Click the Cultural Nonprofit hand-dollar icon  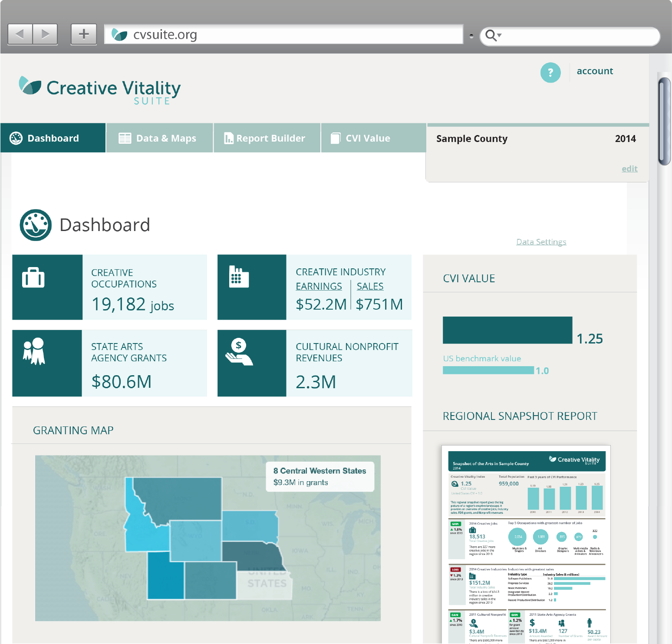pos(239,352)
